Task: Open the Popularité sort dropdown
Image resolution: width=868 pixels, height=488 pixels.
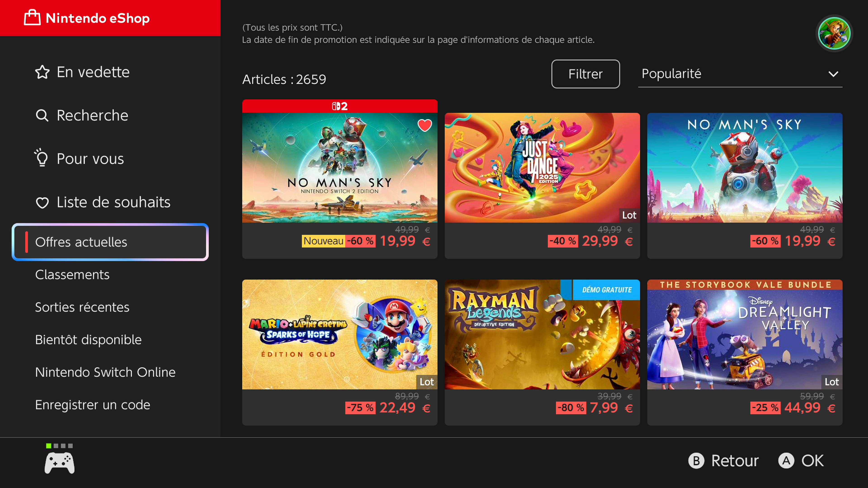Action: point(740,74)
